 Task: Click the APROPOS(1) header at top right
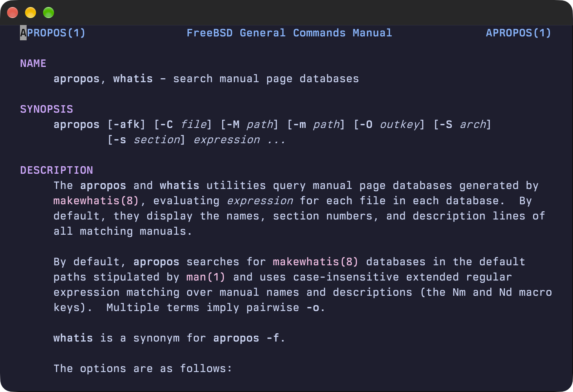519,33
